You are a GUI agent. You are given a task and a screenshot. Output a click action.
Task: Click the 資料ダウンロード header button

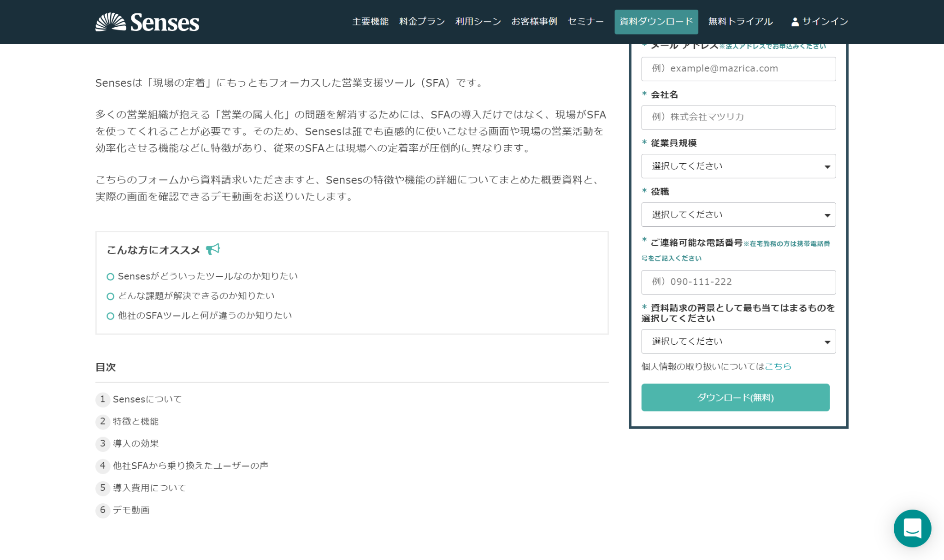coord(656,22)
